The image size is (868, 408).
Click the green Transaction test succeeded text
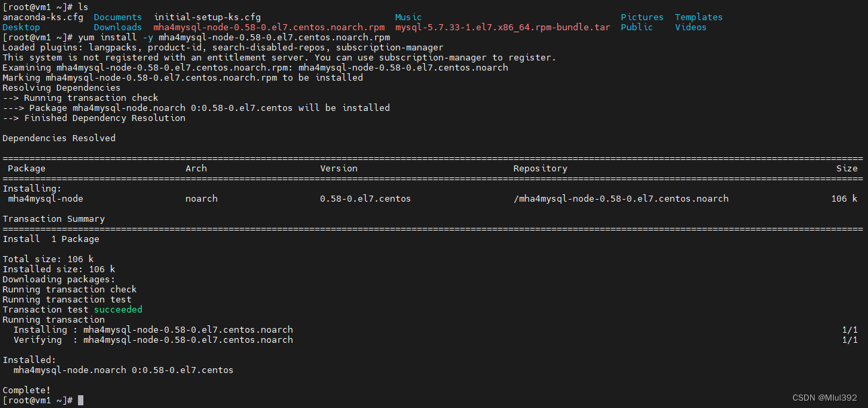coord(118,309)
